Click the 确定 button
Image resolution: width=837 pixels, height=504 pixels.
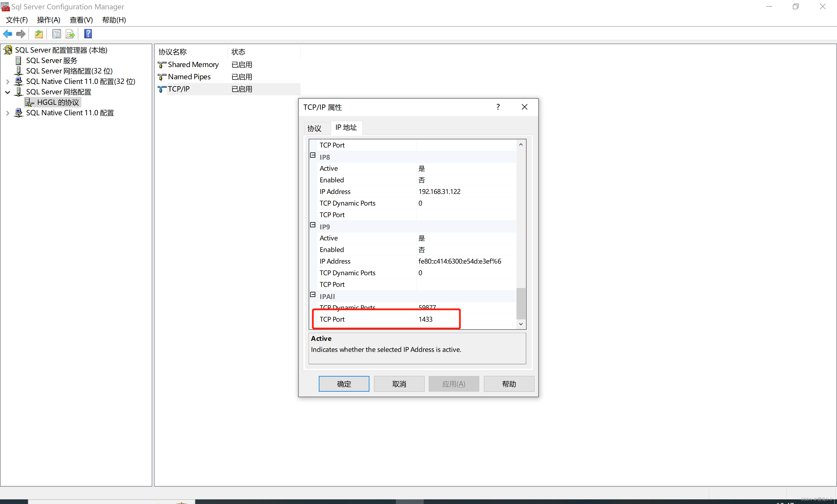(344, 384)
